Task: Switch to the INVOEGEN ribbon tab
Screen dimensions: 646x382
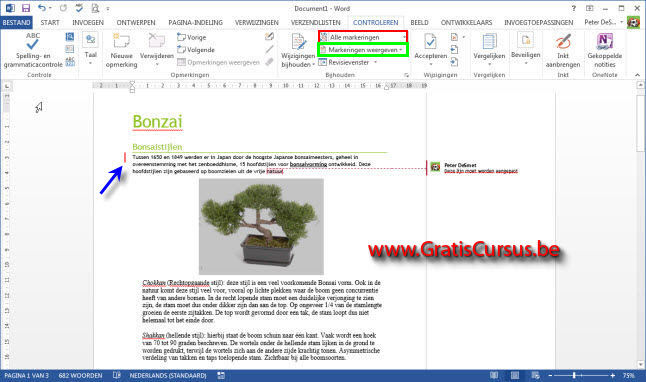Action: pyautogui.click(x=88, y=22)
